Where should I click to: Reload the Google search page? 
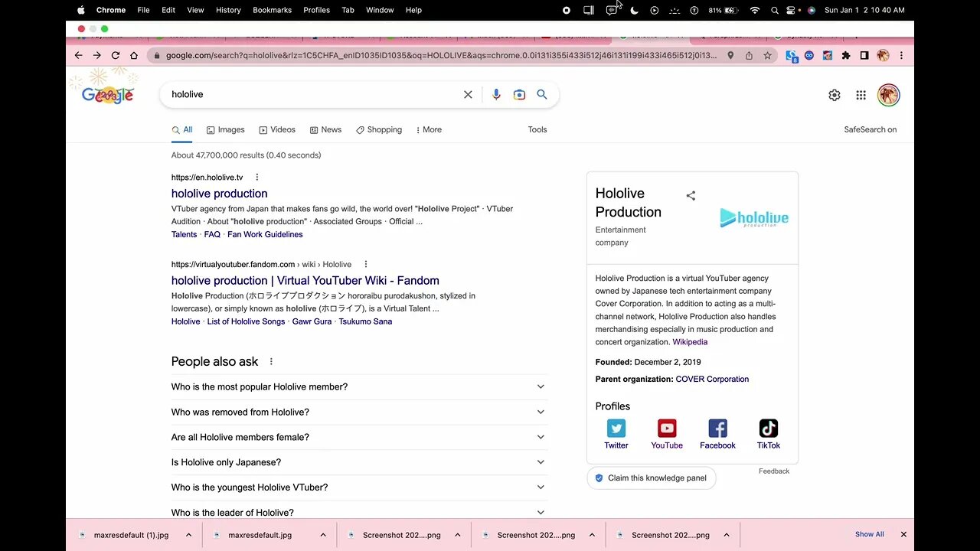116,55
